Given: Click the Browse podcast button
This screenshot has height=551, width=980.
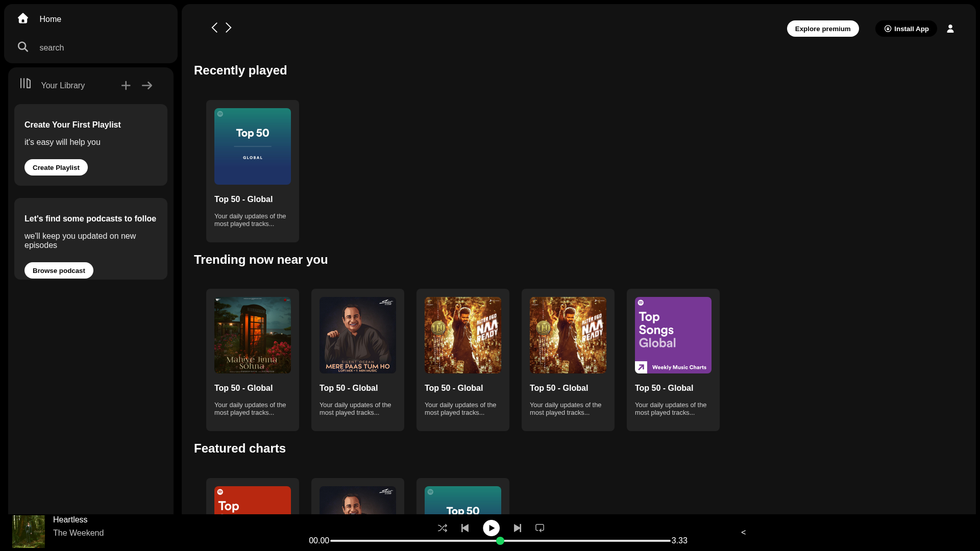Looking at the screenshot, I should [x=59, y=270].
